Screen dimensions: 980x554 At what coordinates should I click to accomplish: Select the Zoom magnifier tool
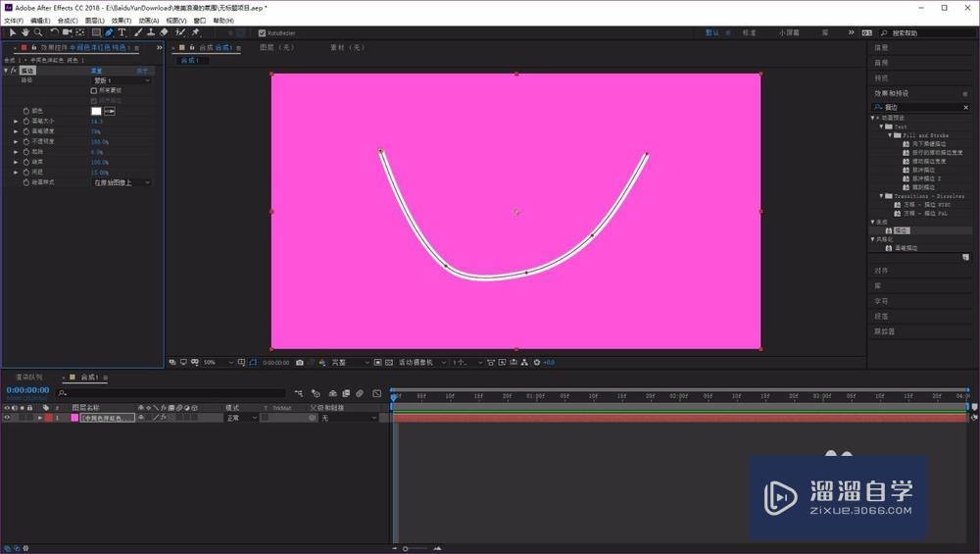pos(38,32)
